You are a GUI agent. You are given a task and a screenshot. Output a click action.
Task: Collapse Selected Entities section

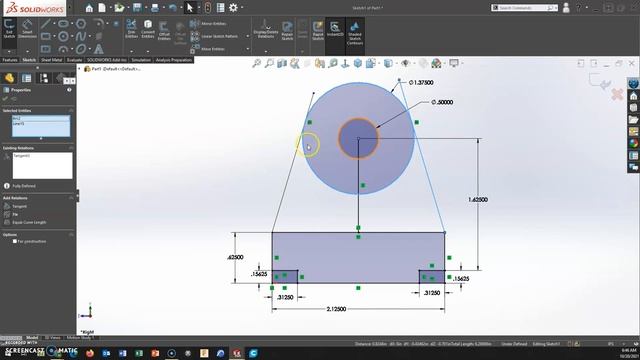point(71,111)
